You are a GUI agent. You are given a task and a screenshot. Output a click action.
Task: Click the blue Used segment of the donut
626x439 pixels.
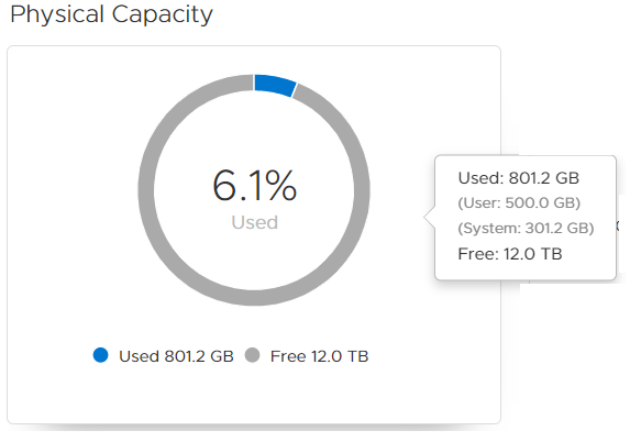tap(274, 85)
